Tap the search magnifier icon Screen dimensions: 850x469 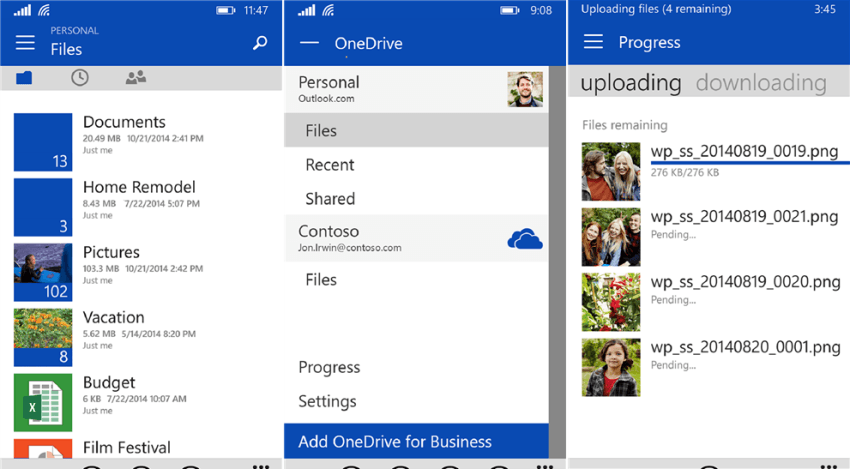click(x=260, y=43)
